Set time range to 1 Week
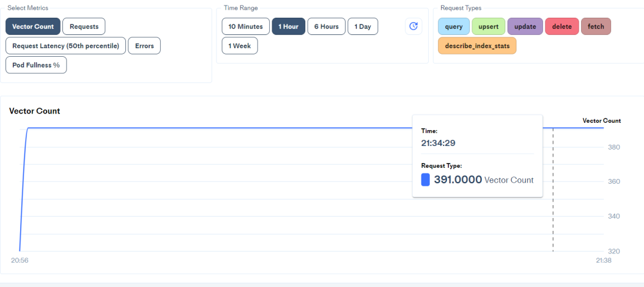This screenshot has height=287, width=644. [x=240, y=46]
